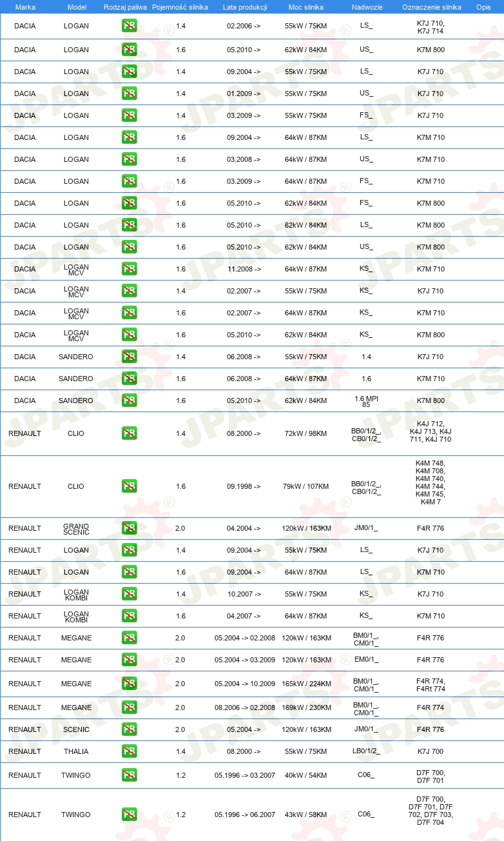This screenshot has height=841, width=504.
Task: Click the Pojemność silnika column header
Action: (x=180, y=8)
